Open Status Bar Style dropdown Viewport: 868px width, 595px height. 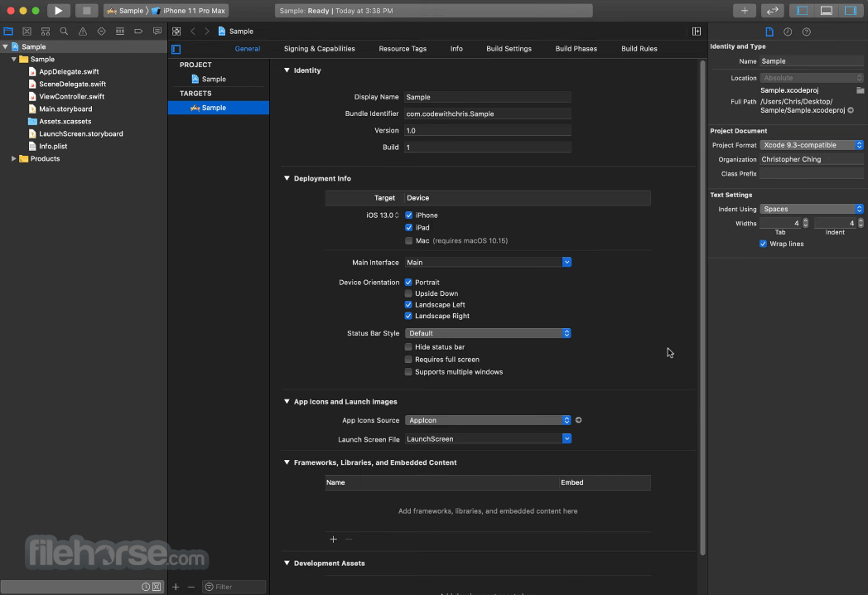[x=488, y=333]
